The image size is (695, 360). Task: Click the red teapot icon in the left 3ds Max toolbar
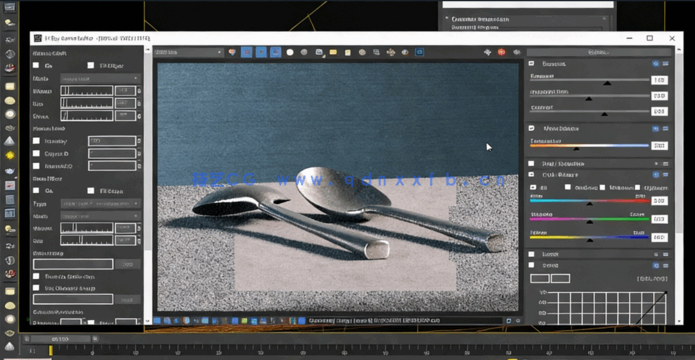click(9, 68)
